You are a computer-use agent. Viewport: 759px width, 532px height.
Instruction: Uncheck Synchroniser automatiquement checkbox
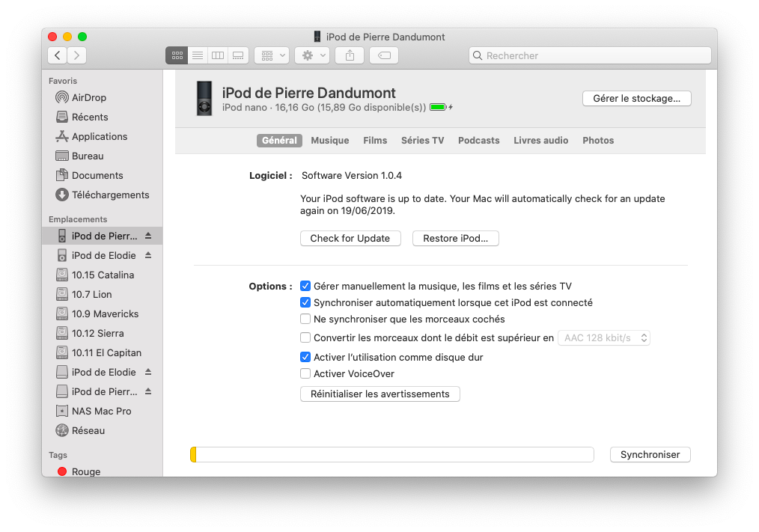(305, 302)
